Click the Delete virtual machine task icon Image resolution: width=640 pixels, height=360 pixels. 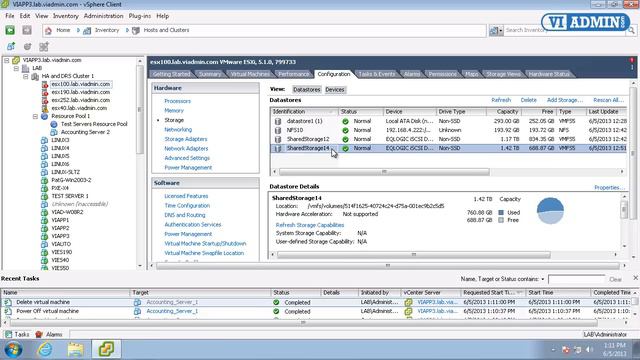coord(8,302)
